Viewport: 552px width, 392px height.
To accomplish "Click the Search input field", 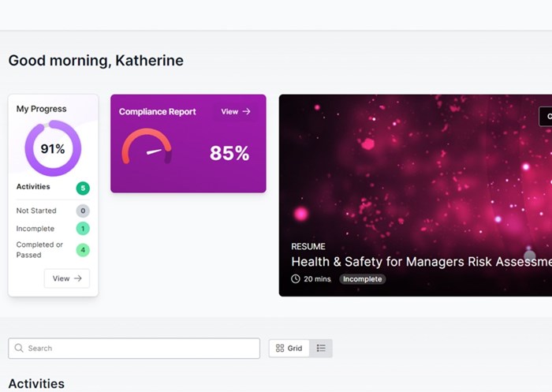I will coord(134,349).
